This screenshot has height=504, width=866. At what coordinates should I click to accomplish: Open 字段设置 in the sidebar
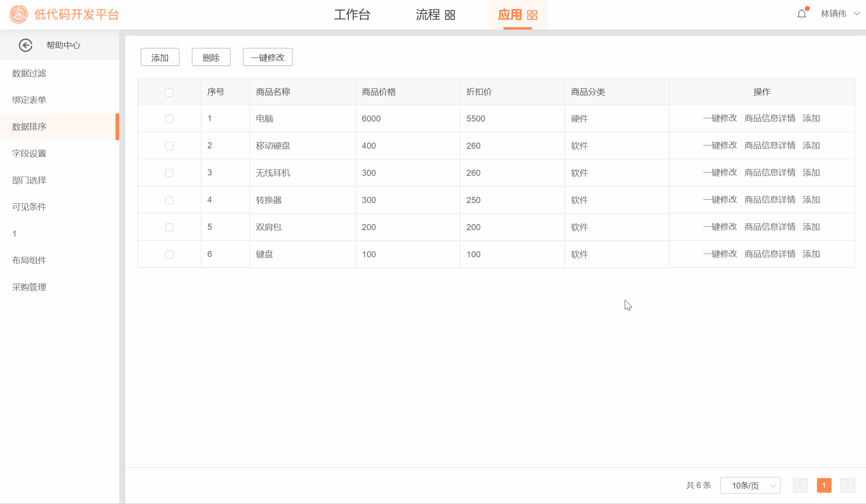60,154
